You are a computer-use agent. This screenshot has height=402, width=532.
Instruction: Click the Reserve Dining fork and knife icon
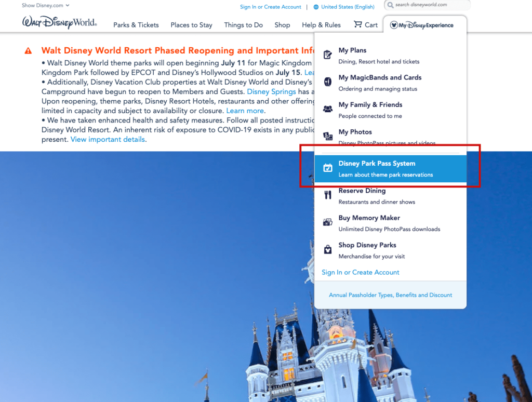pos(327,195)
